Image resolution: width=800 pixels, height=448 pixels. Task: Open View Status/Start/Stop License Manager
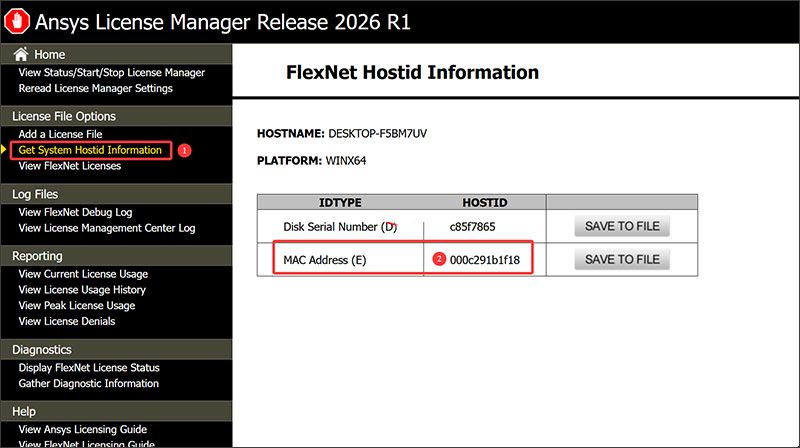[112, 72]
